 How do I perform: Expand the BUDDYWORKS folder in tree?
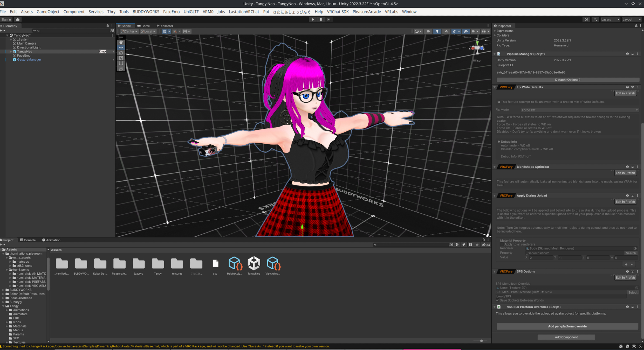[x=3, y=290]
